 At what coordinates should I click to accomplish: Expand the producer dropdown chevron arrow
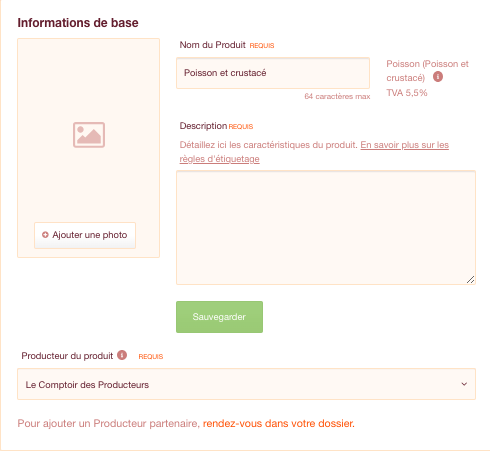(x=464, y=384)
